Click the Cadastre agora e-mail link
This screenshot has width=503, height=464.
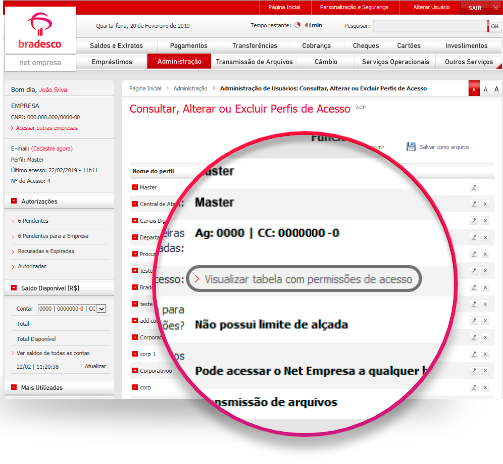point(52,149)
